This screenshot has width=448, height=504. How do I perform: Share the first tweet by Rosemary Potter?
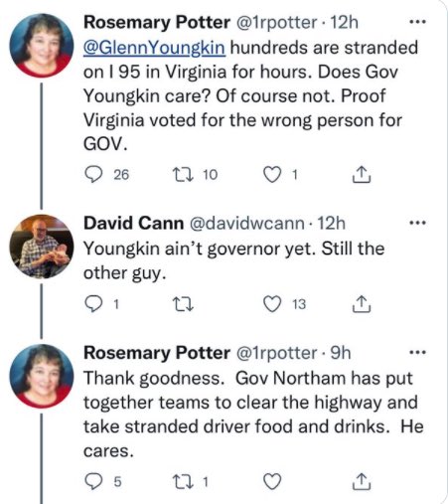(362, 174)
